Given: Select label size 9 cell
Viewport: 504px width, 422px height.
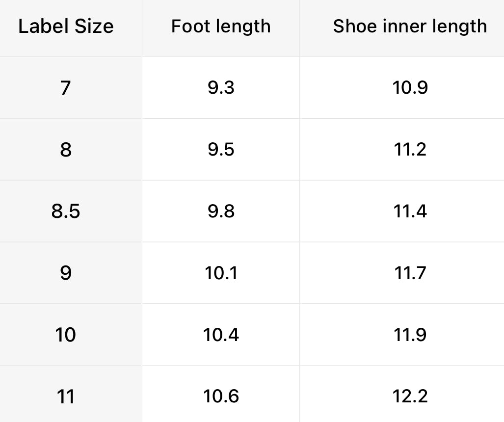Looking at the screenshot, I should pyautogui.click(x=66, y=273).
